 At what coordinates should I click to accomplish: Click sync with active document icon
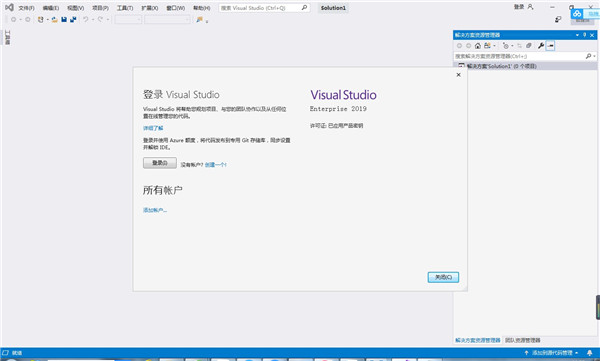pos(519,46)
